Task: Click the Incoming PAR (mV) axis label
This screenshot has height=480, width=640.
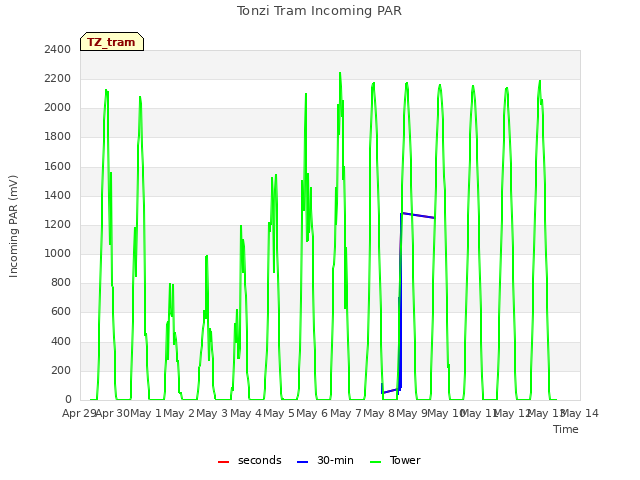Action: click(13, 227)
